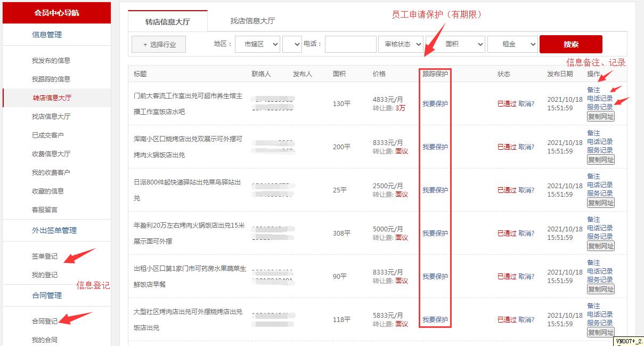644x346 pixels.
Task: Open 我的合同 in sidebar
Action: pyautogui.click(x=45, y=340)
